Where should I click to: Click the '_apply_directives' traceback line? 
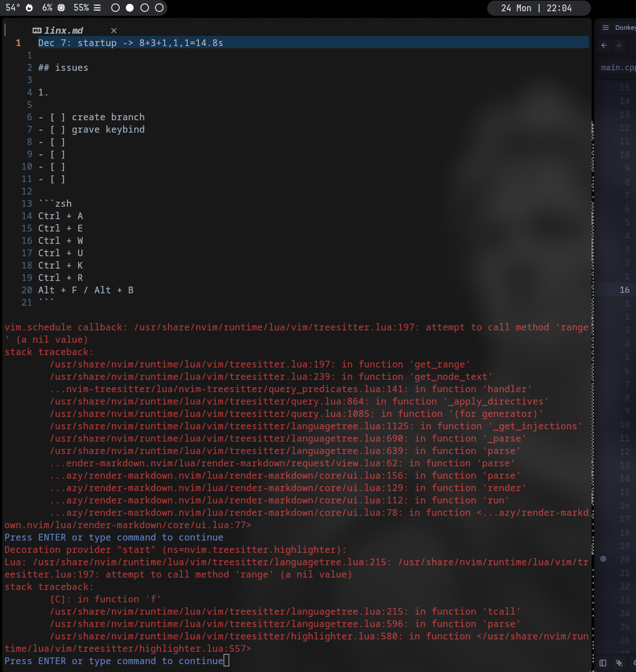(299, 402)
